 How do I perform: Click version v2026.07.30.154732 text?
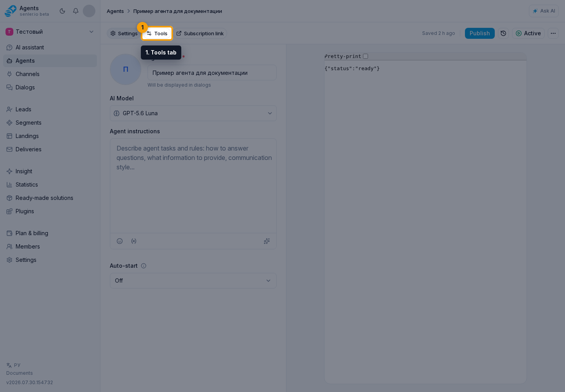click(29, 383)
